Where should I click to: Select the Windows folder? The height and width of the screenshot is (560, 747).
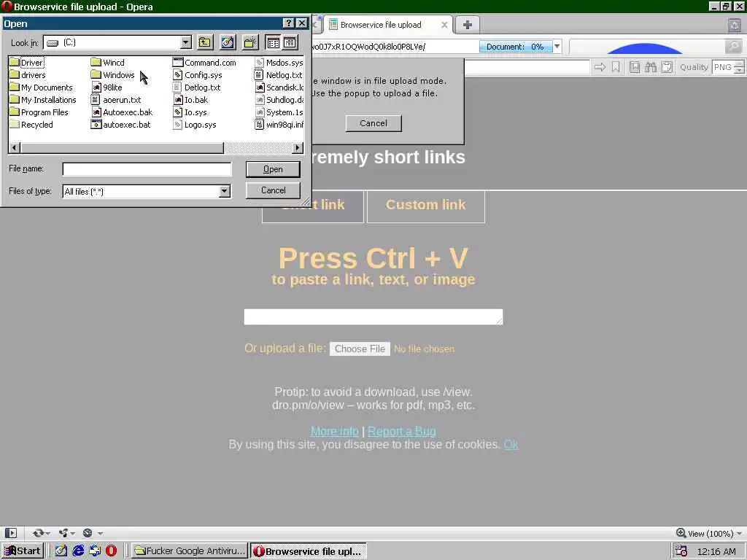113,75
